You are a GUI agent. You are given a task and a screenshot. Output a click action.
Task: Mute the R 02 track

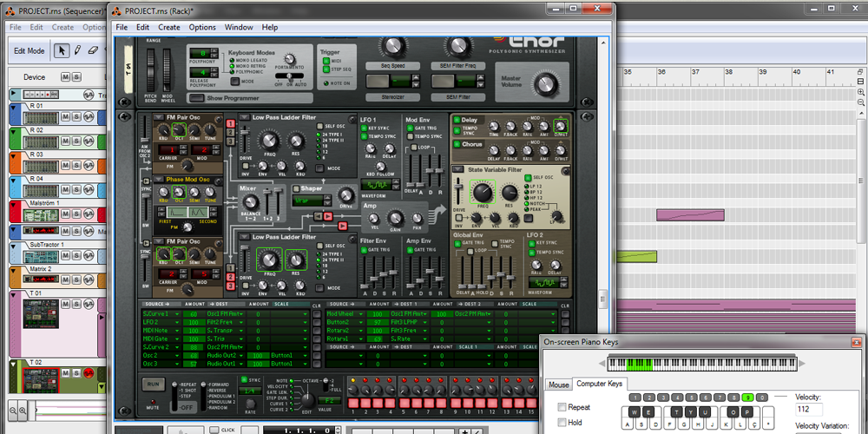point(65,141)
